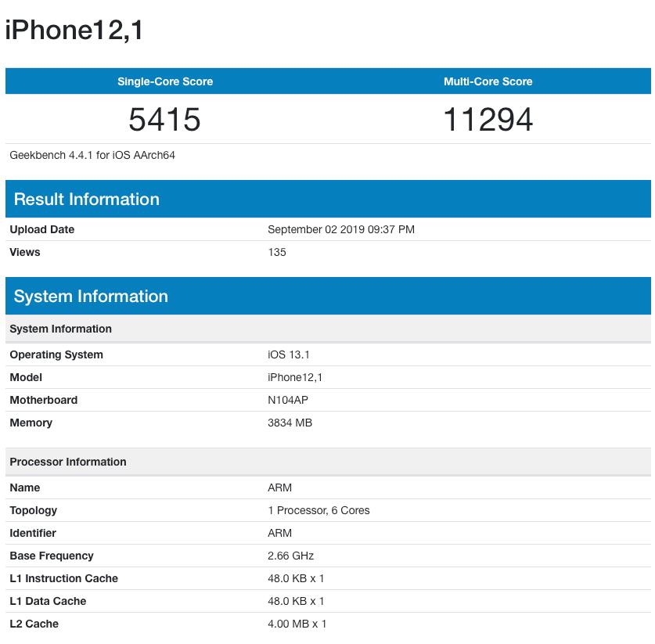Select the Motherboard N104AP value

tap(288, 400)
